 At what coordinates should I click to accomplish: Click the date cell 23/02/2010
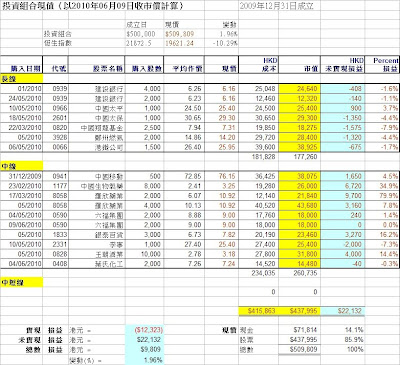(x=25, y=186)
